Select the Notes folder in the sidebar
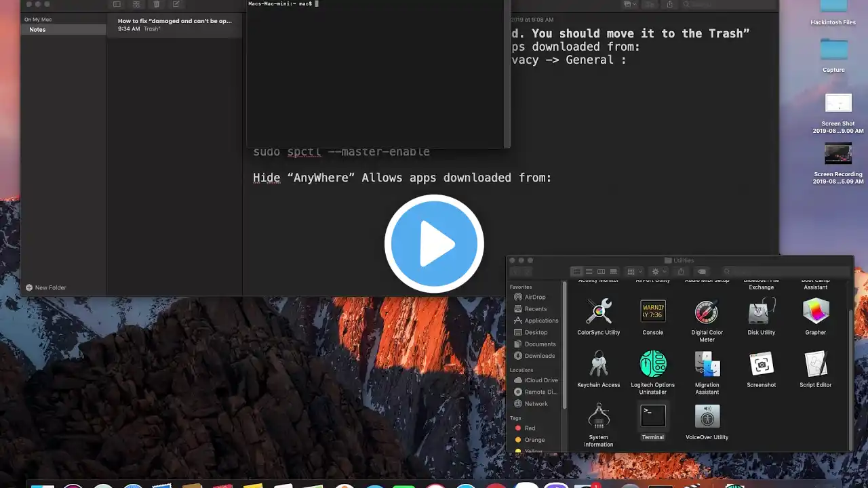 [x=64, y=30]
